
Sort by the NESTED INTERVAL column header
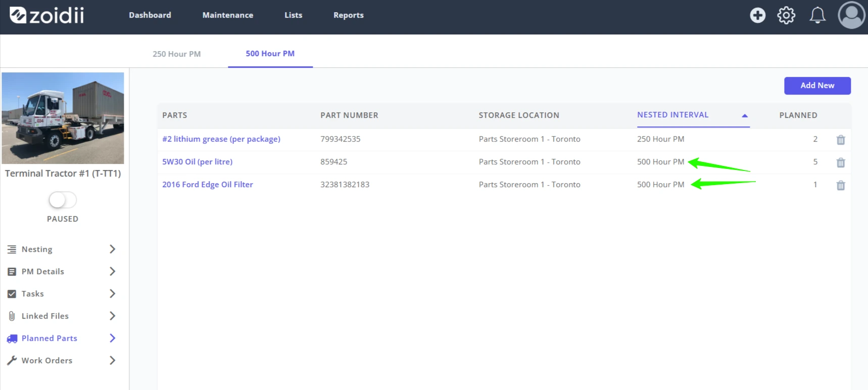673,115
